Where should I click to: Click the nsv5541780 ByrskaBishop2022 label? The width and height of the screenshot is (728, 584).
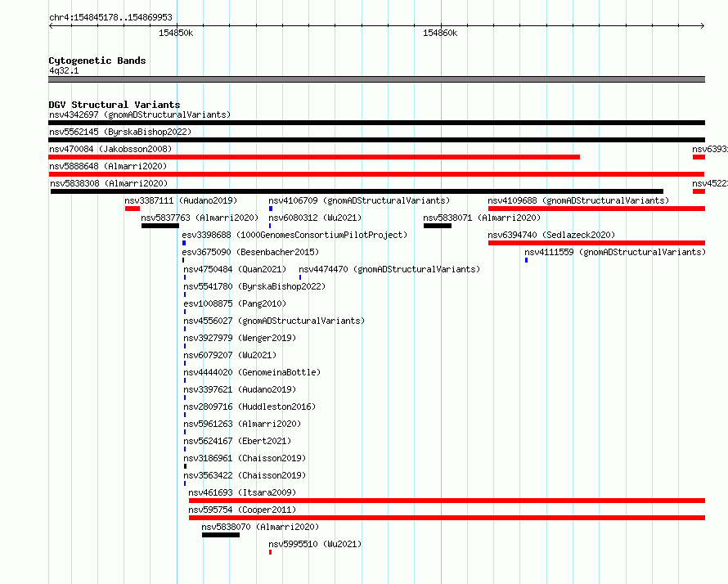tap(254, 286)
